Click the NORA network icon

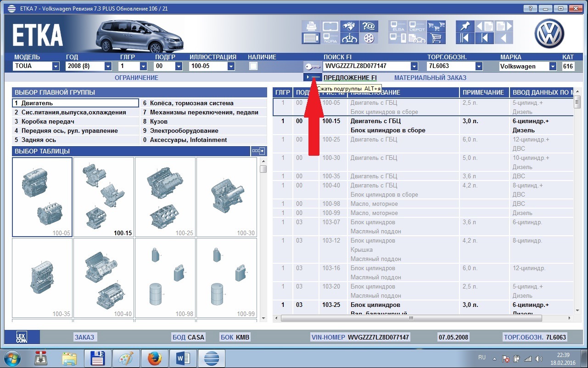330,38
